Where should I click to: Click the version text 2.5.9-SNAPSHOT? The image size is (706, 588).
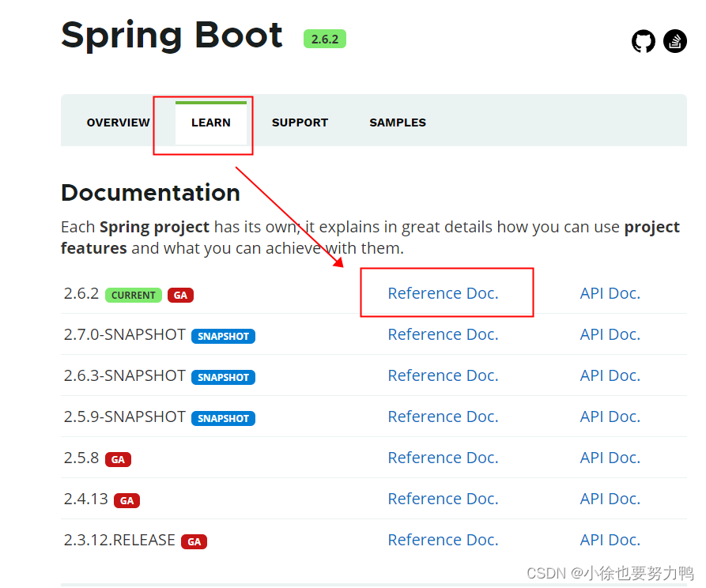124,416
